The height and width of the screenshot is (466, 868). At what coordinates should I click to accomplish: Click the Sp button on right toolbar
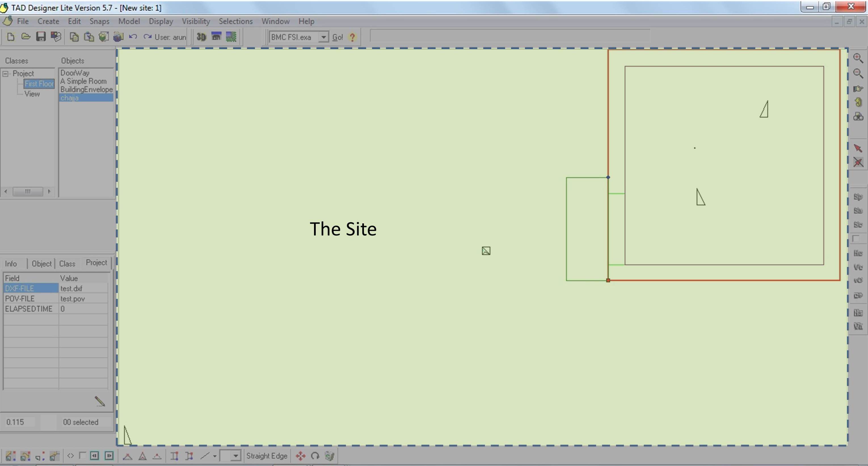pyautogui.click(x=858, y=197)
